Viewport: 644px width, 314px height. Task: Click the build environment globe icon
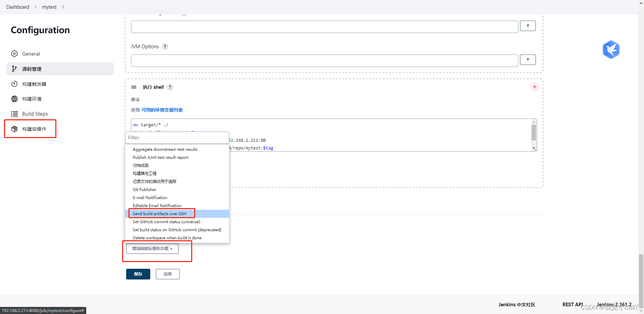[14, 99]
